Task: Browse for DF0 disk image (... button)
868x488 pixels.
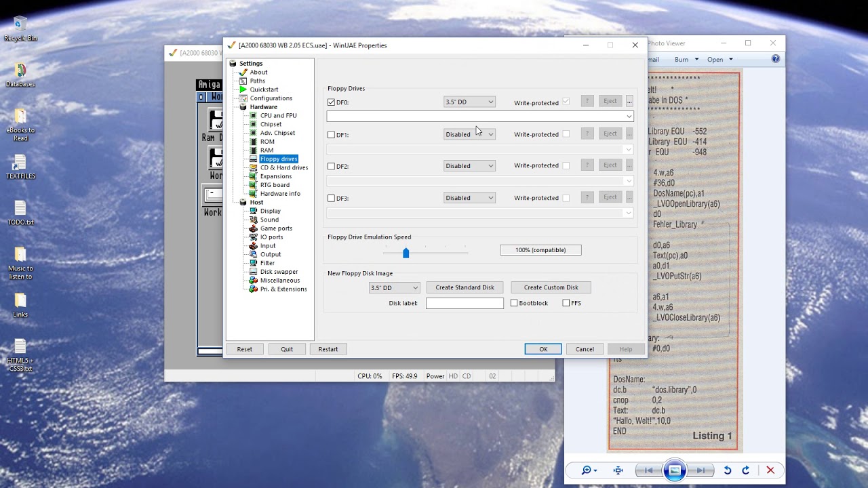Action: [629, 101]
